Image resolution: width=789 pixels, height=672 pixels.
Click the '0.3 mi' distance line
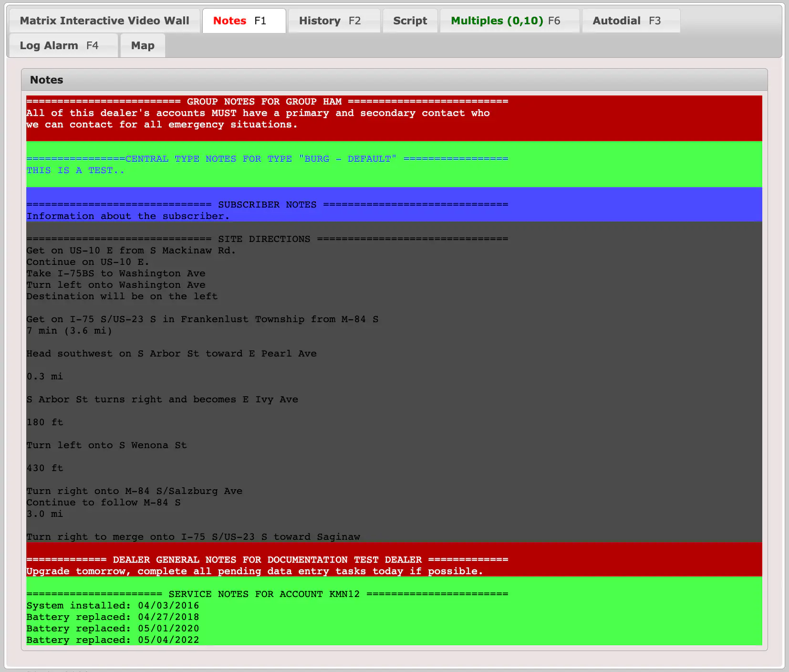[44, 377]
